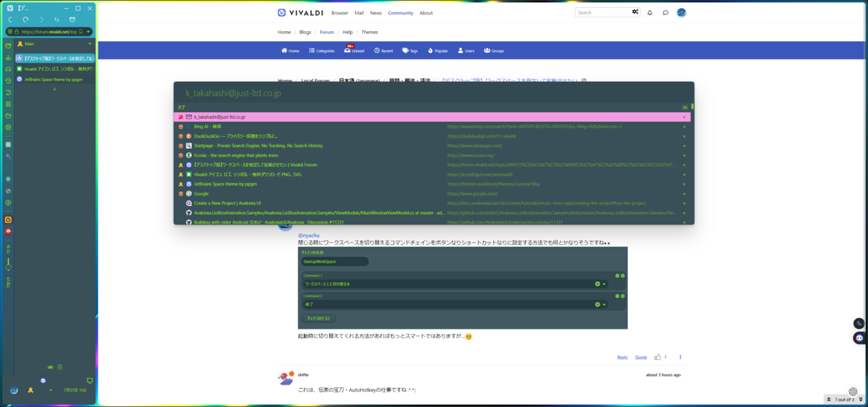Select Bing AI - 検索 tab entry
Image resolution: width=868 pixels, height=407 pixels.
pos(433,126)
